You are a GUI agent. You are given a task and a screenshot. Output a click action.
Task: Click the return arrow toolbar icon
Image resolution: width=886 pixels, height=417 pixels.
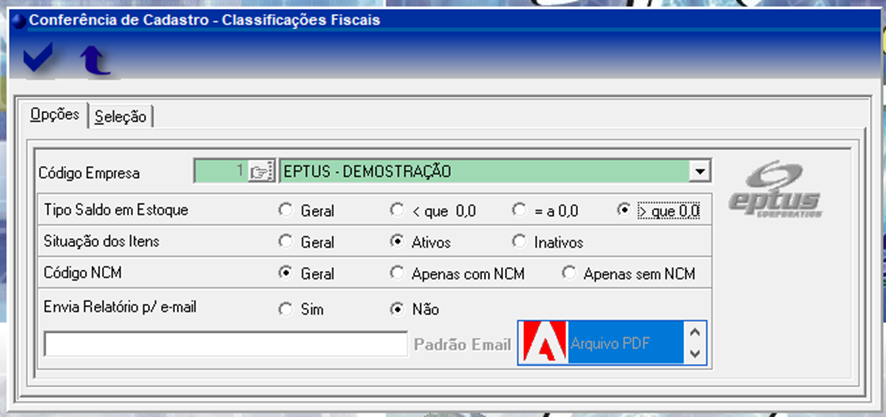click(x=95, y=61)
